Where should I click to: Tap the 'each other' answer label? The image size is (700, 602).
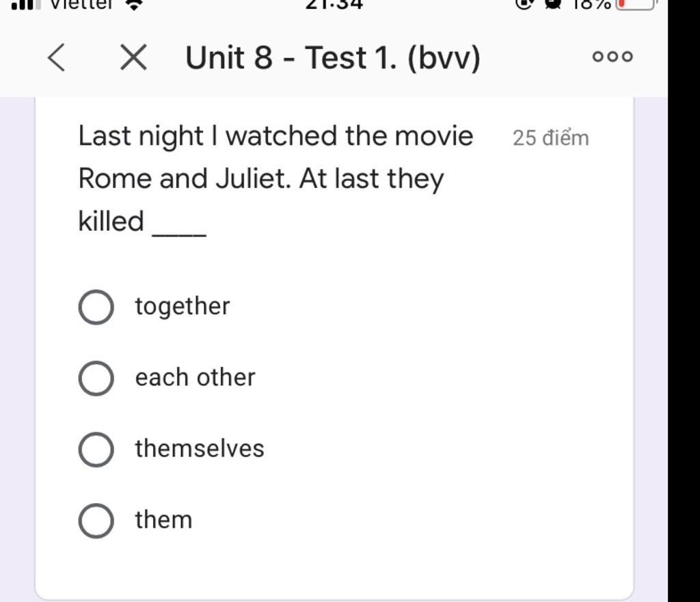195,378
